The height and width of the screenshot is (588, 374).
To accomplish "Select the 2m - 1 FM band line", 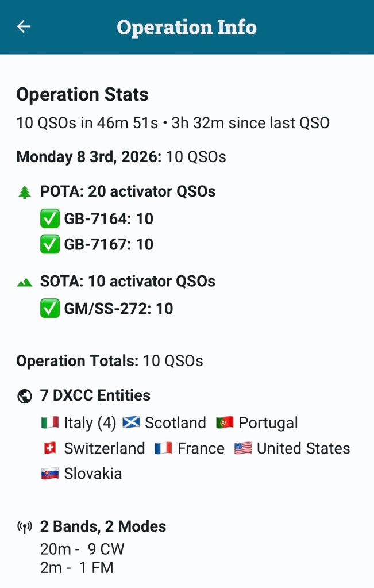I will coord(77,568).
